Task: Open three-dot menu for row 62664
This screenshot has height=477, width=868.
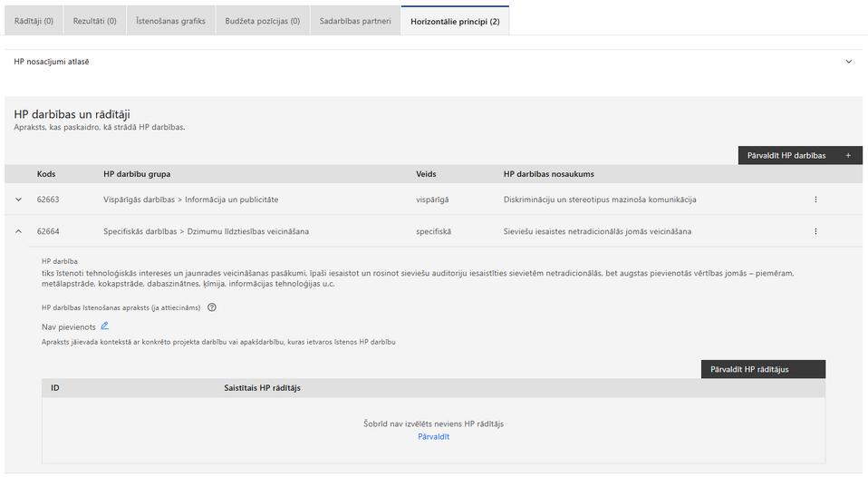Action: pos(815,231)
